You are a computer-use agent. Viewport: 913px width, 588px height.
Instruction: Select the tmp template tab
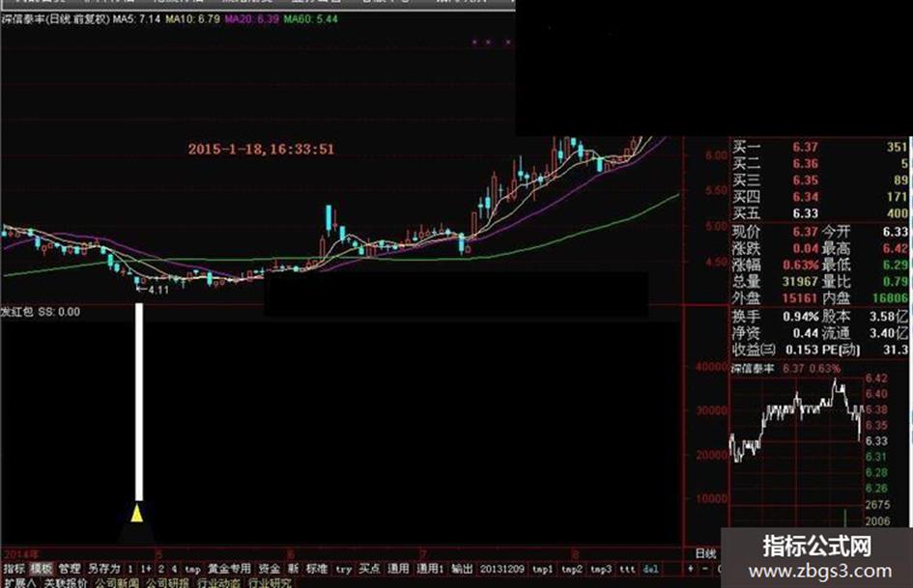click(192, 570)
